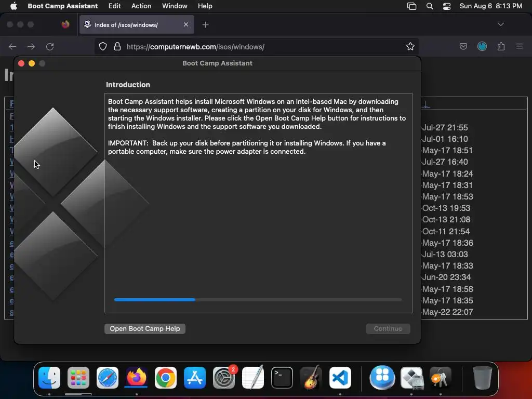Click the Introduction heading text
Screen dimensions: 532x399
pyautogui.click(x=128, y=85)
